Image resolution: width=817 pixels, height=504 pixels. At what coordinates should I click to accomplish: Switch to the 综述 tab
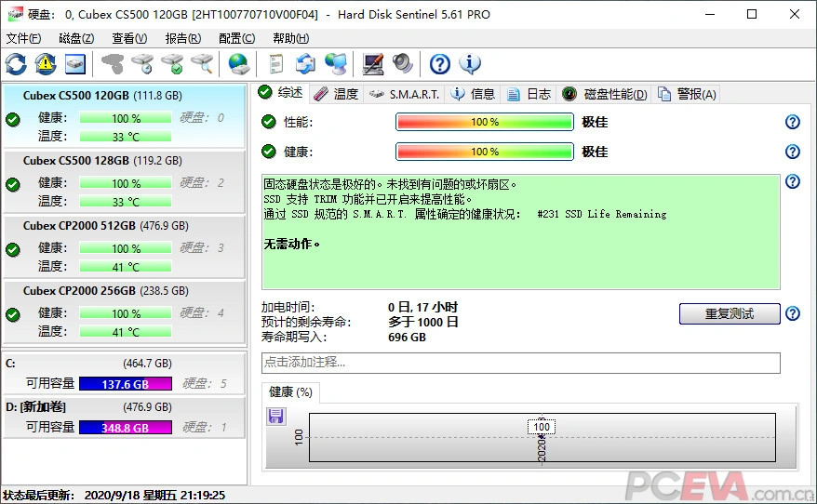281,93
